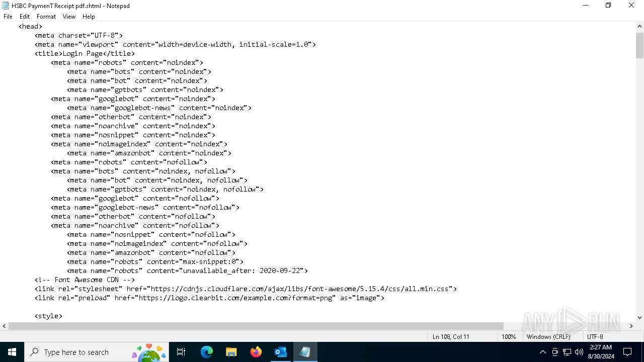
Task: Click vertical scrollbar down arrow
Action: point(639,317)
